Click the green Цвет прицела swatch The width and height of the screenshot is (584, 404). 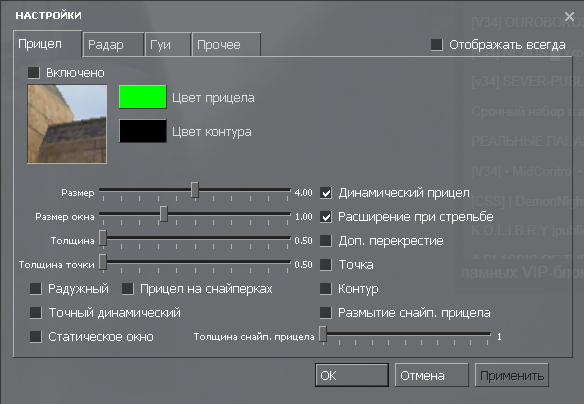[x=143, y=97]
